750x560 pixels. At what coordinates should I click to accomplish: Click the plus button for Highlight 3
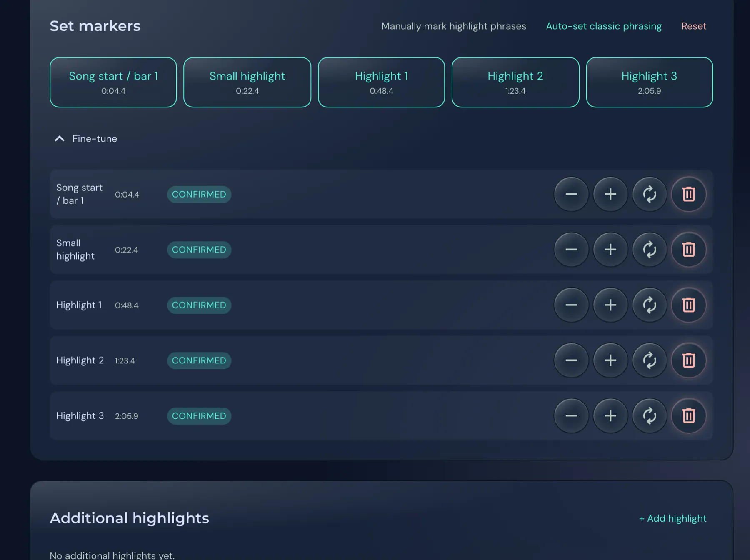pyautogui.click(x=610, y=416)
